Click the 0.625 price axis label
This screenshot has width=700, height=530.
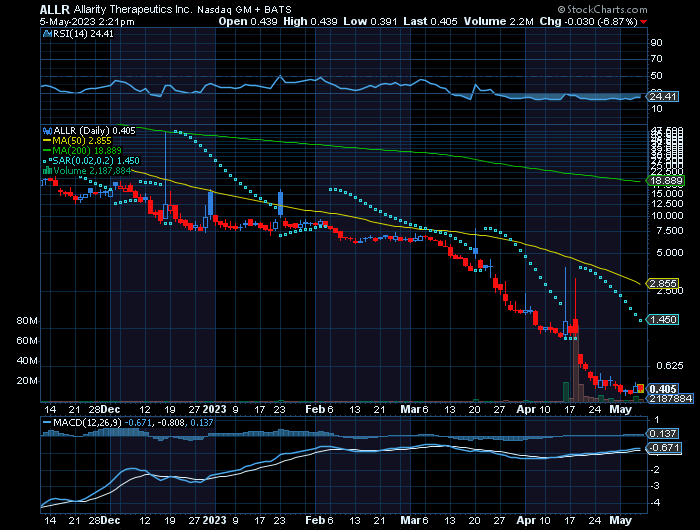click(670, 366)
